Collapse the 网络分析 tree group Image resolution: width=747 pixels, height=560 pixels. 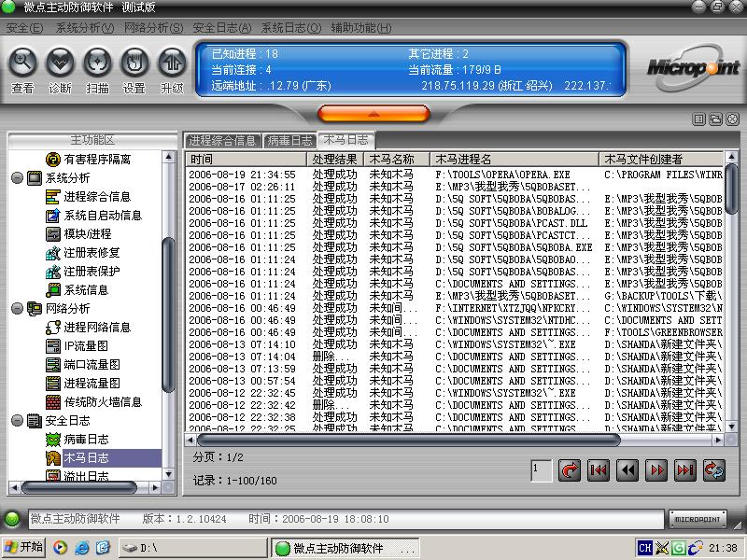[x=17, y=309]
